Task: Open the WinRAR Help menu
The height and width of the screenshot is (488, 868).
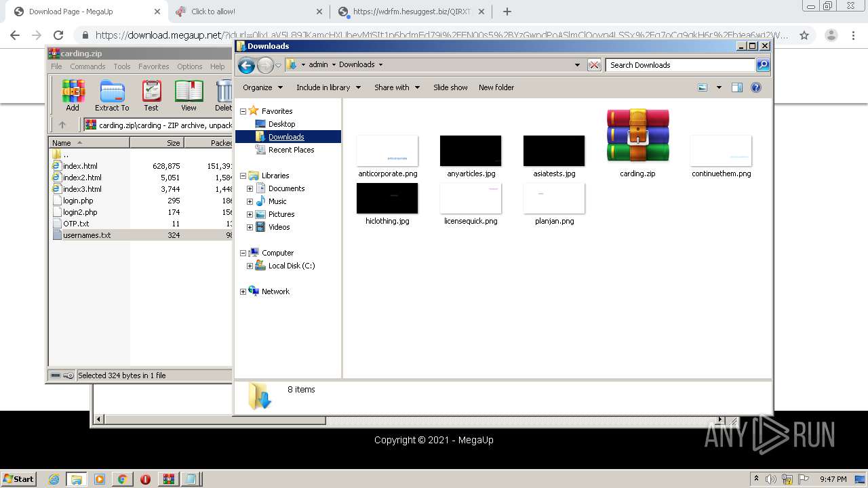Action: pyautogui.click(x=217, y=66)
